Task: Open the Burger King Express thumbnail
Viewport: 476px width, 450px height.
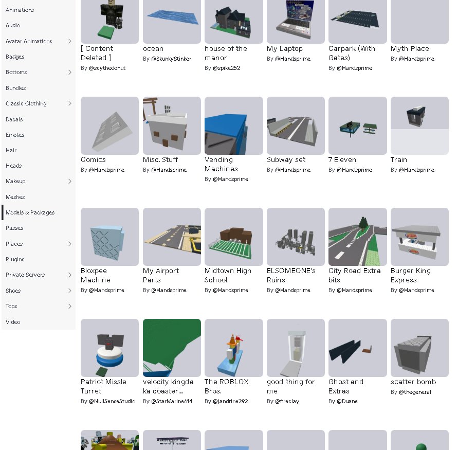Action: [x=419, y=237]
